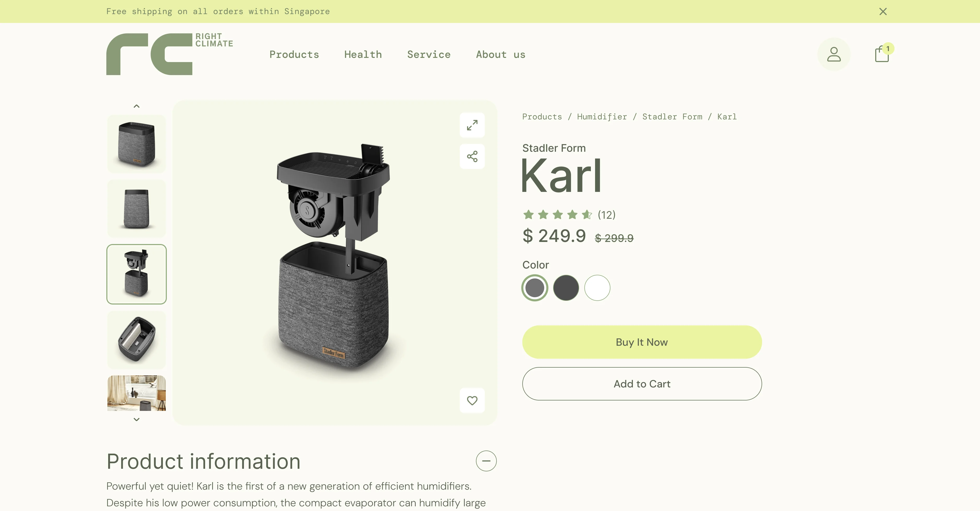This screenshot has height=511, width=980.
Task: Click the Add to Cart button
Action: 642,384
